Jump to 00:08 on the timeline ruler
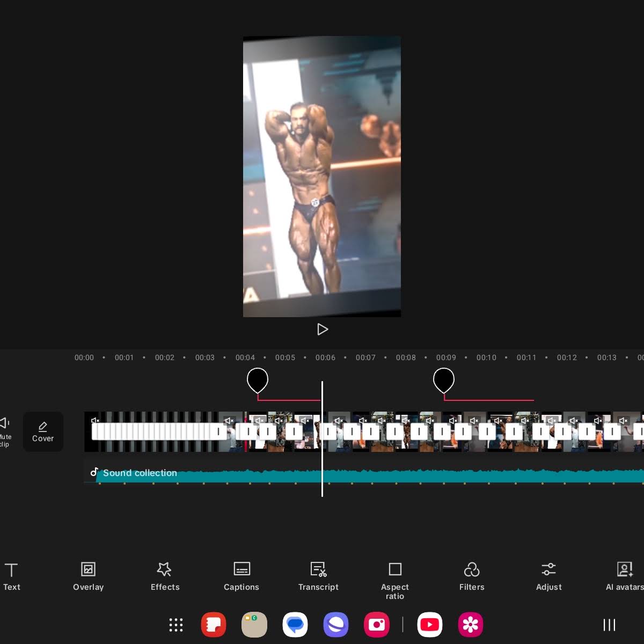 [406, 357]
